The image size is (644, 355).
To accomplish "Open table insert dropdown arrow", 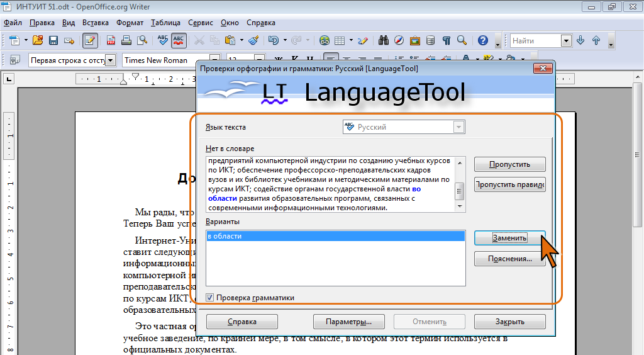I will [351, 40].
